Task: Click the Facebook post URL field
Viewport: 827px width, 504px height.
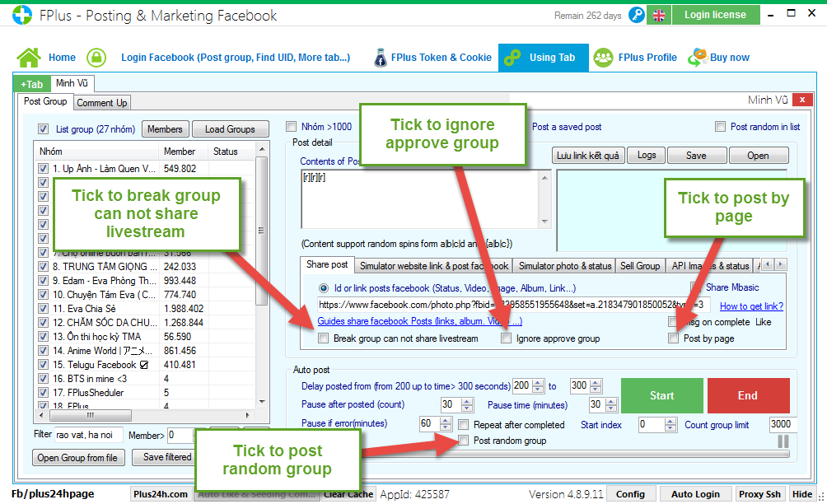Action: [513, 305]
